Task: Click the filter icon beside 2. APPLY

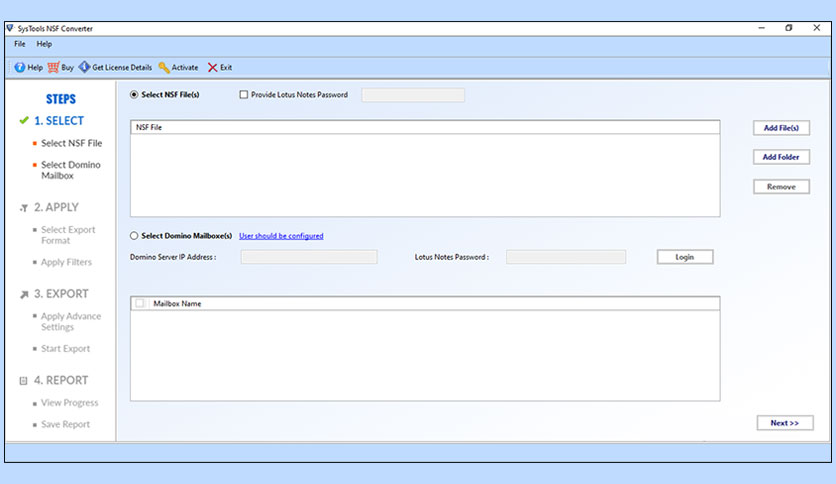Action: (24, 208)
